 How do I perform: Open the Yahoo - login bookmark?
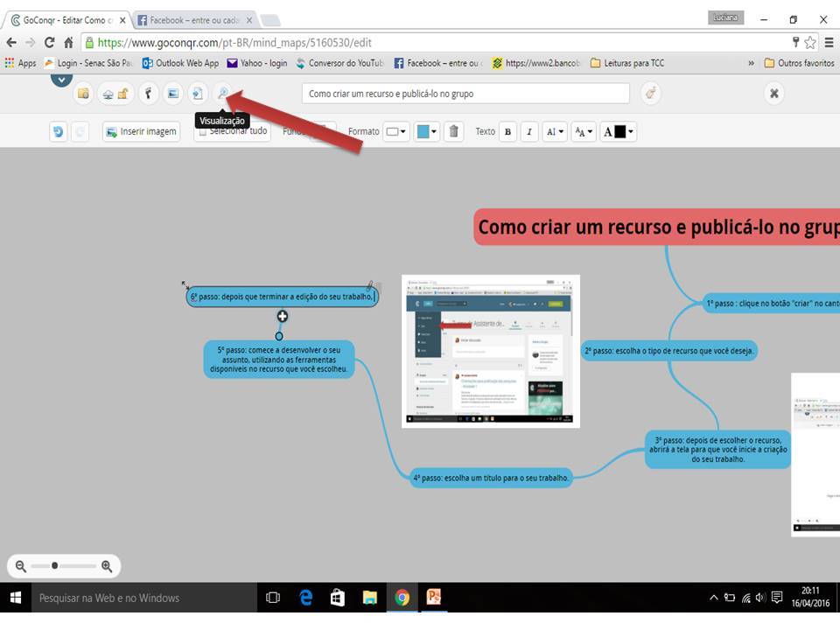click(257, 63)
